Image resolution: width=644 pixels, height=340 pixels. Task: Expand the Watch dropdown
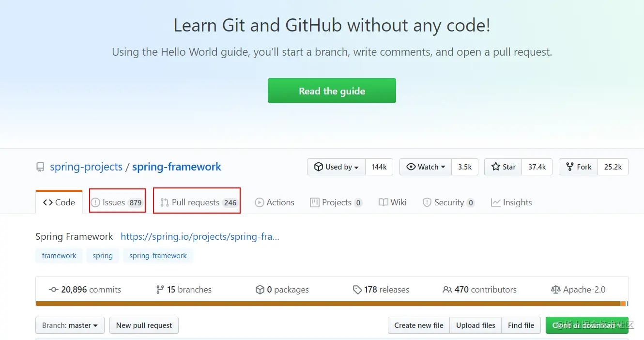tap(426, 167)
